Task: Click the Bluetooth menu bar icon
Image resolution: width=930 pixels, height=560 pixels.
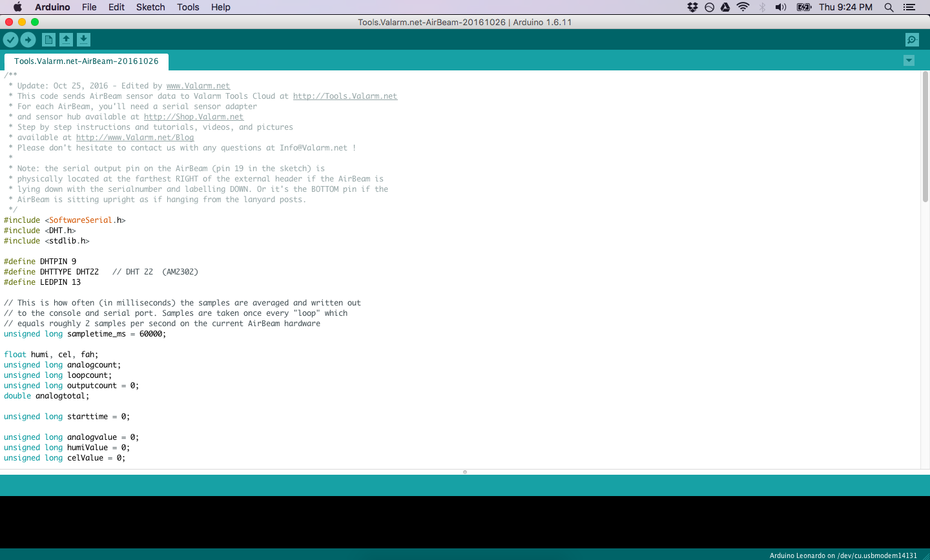Action: click(762, 7)
